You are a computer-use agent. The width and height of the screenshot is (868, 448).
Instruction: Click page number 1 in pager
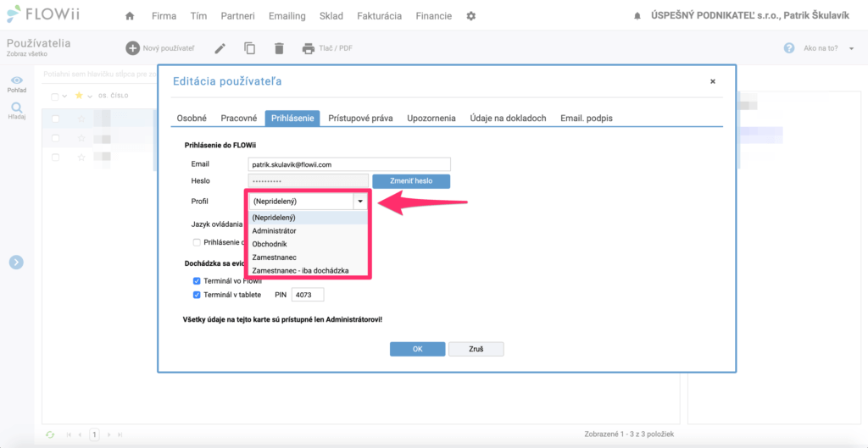95,434
